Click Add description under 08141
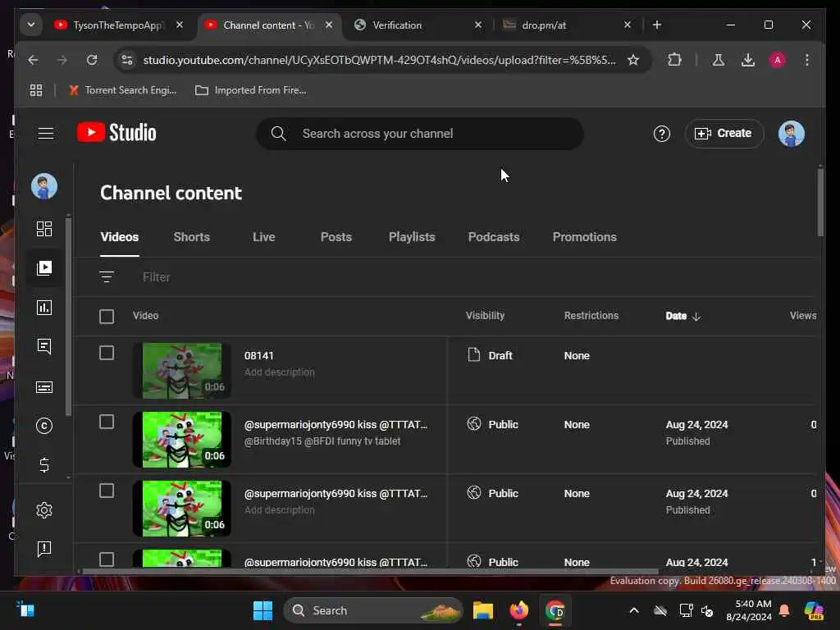 [279, 372]
